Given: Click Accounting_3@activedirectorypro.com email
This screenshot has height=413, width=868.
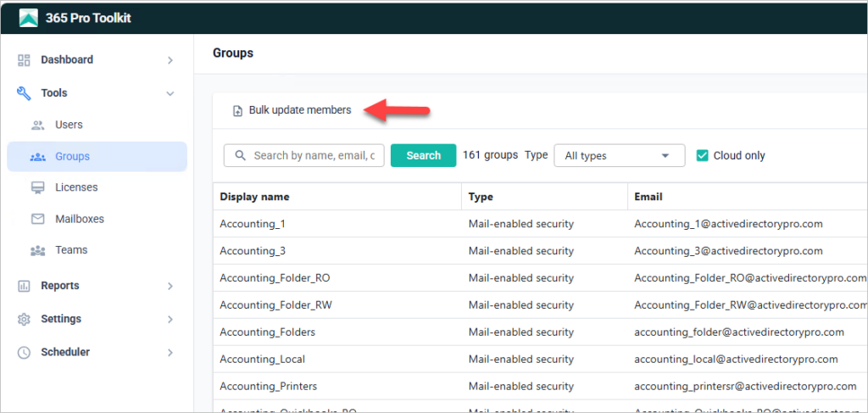Looking at the screenshot, I should pyautogui.click(x=728, y=251).
